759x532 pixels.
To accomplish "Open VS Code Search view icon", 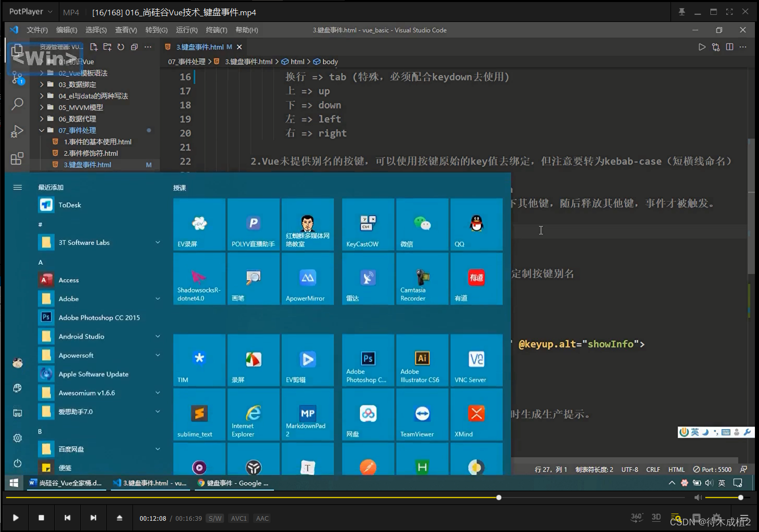I will 17,104.
